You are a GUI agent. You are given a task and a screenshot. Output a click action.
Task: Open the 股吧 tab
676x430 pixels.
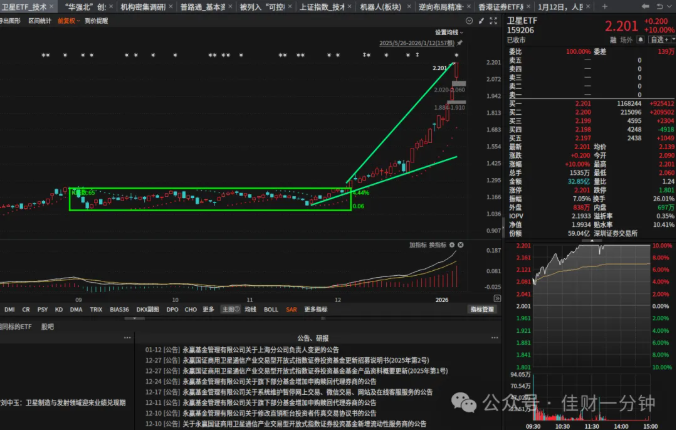point(47,327)
